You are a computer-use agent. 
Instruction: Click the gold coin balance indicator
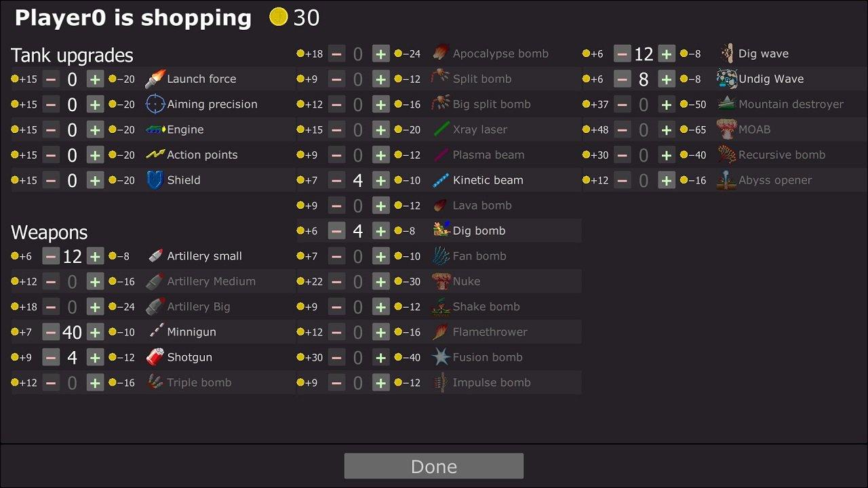[x=294, y=18]
